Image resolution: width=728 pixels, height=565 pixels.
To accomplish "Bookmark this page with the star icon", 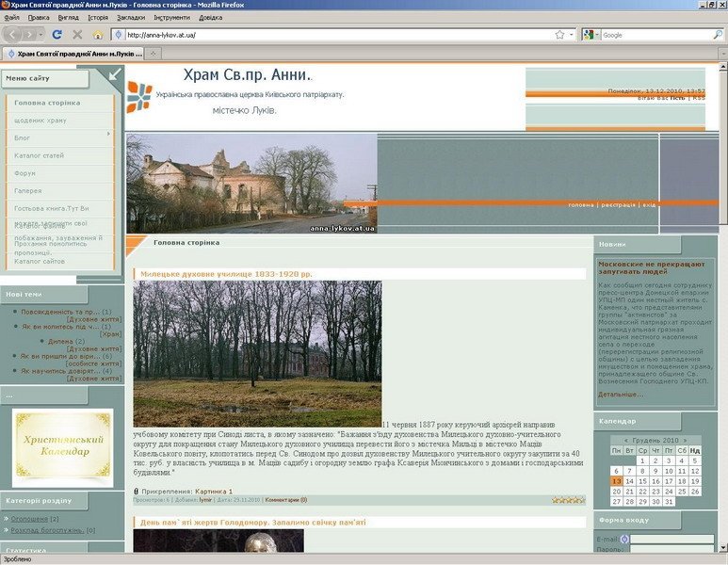I will (559, 35).
